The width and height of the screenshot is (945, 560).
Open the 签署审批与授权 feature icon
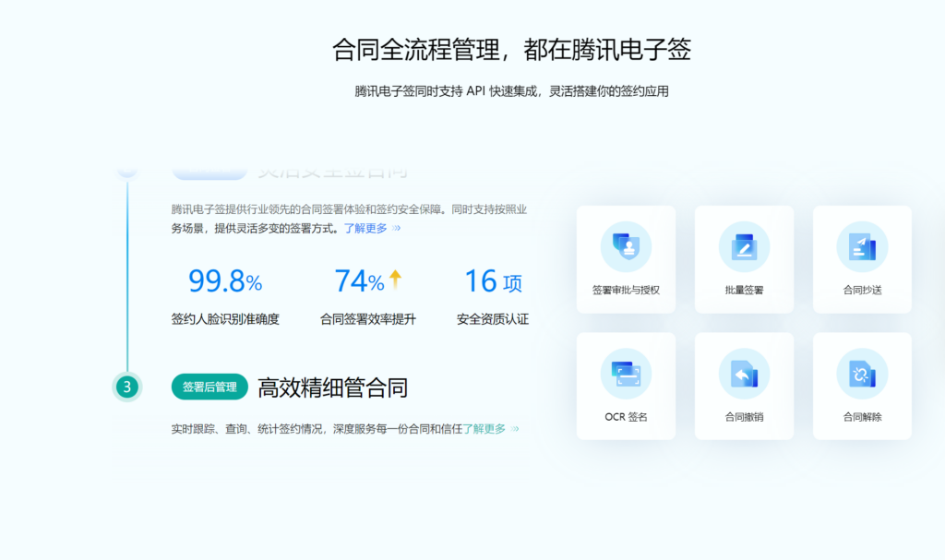(626, 258)
